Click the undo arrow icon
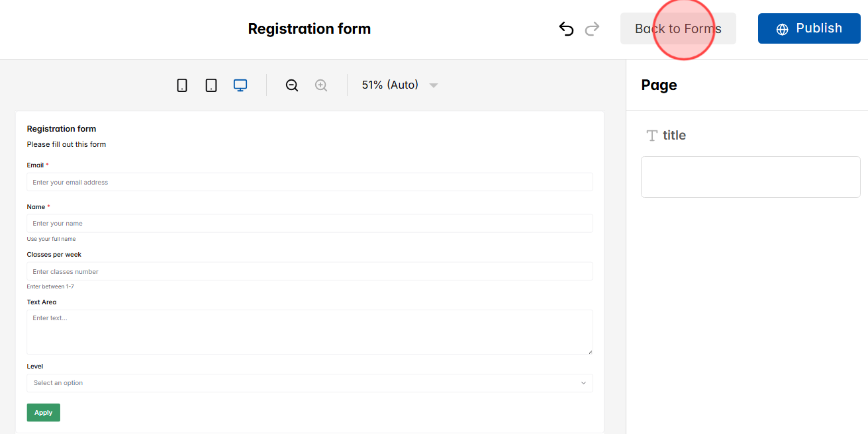 tap(566, 28)
